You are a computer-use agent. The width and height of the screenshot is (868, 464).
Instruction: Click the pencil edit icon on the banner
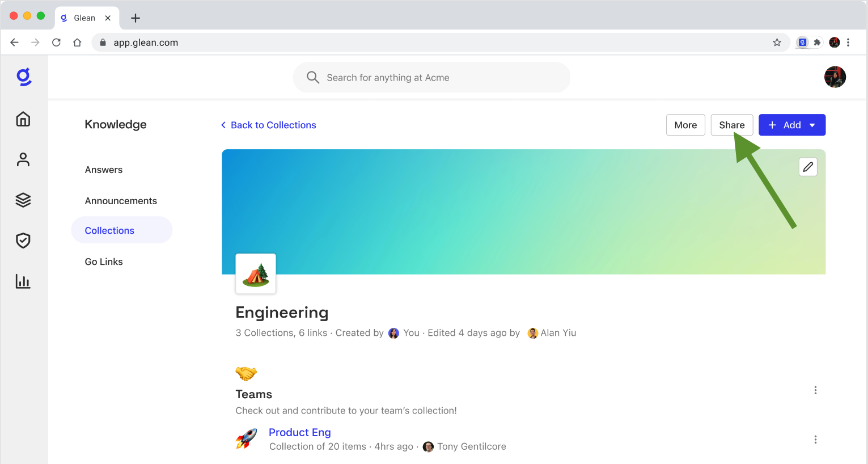pos(808,166)
